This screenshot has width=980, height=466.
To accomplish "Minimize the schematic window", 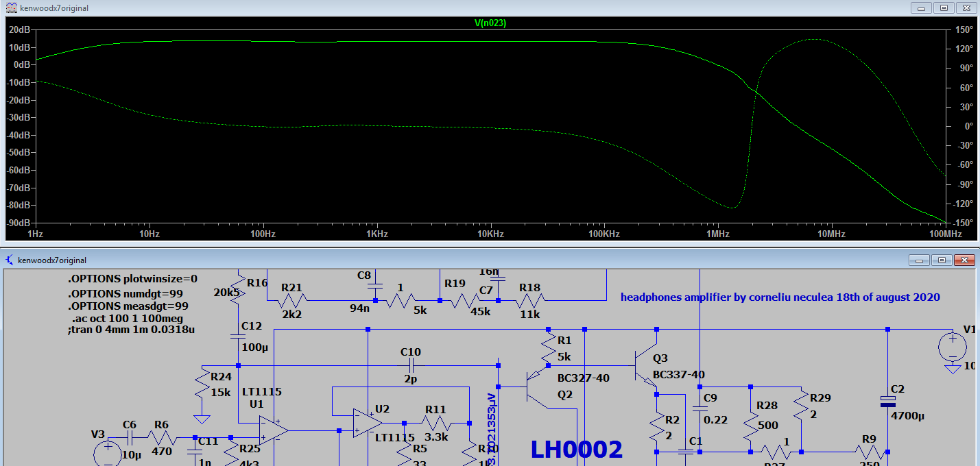I will click(919, 260).
